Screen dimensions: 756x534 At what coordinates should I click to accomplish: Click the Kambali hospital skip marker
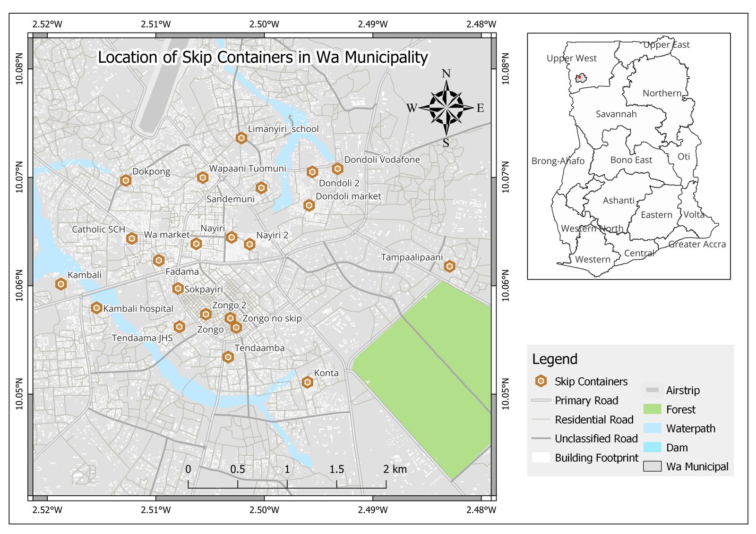coord(96,308)
